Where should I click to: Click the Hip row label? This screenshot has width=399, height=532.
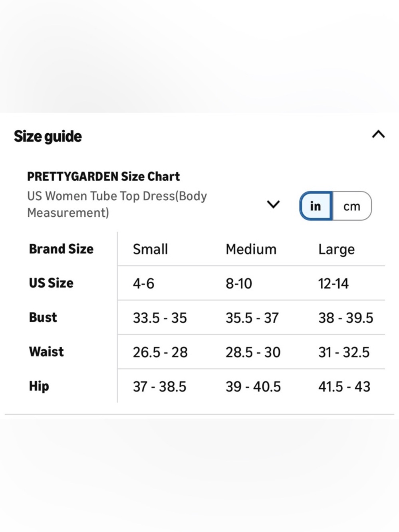tap(39, 386)
